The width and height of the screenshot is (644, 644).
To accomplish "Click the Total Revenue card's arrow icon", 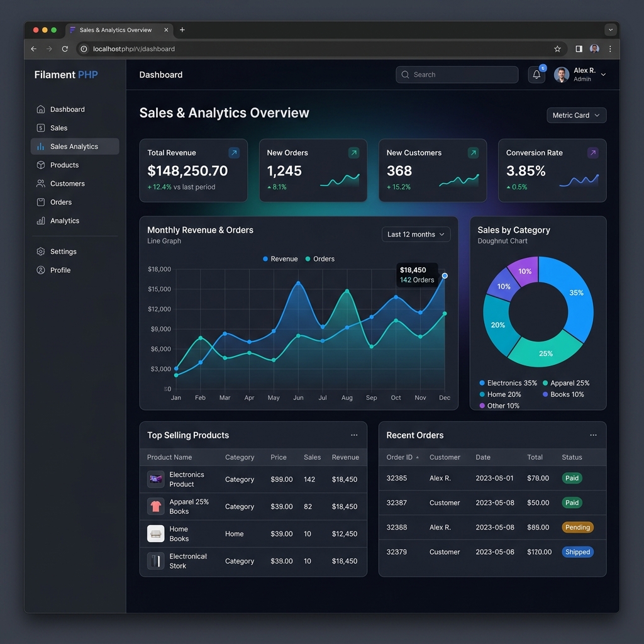I will point(233,152).
